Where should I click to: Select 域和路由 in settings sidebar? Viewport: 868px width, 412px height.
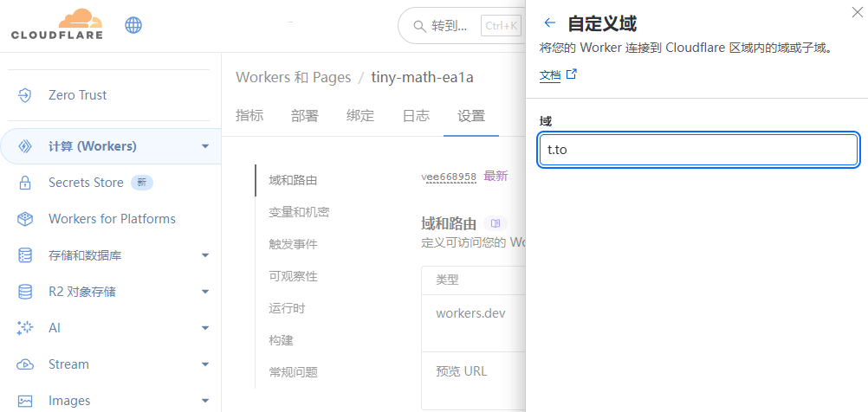[x=294, y=180]
